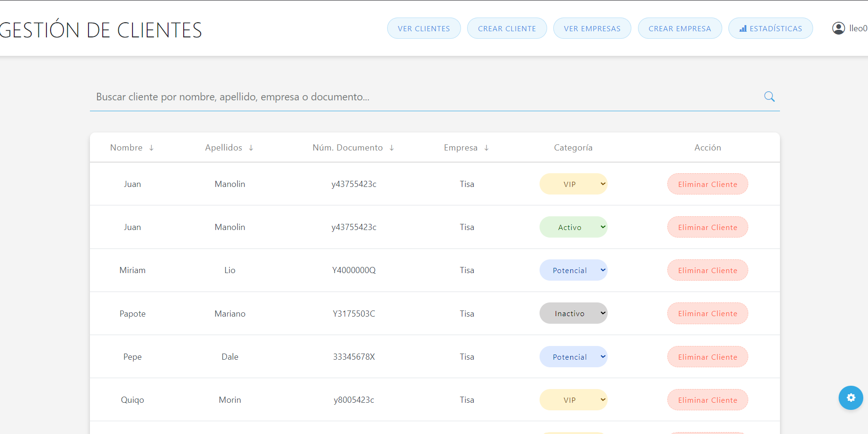Open Potencial category dropdown for Pepe
The width and height of the screenshot is (868, 434).
pyautogui.click(x=573, y=357)
